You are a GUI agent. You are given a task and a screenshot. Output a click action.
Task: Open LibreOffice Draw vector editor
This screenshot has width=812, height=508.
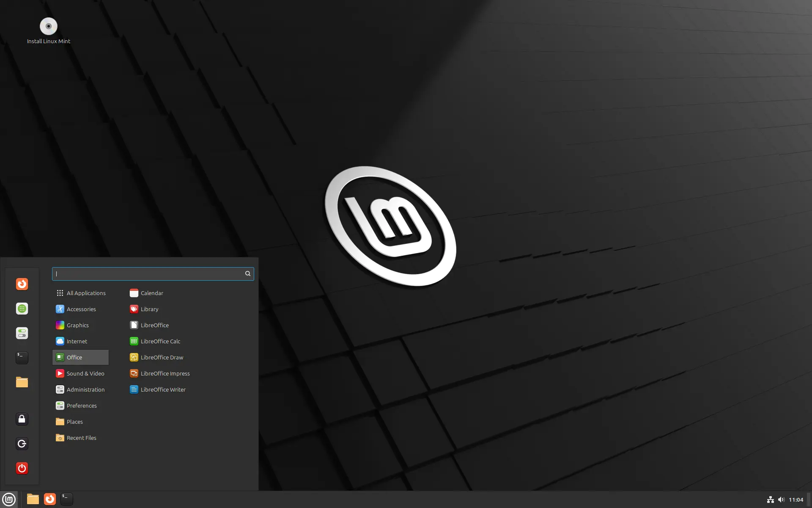[162, 357]
